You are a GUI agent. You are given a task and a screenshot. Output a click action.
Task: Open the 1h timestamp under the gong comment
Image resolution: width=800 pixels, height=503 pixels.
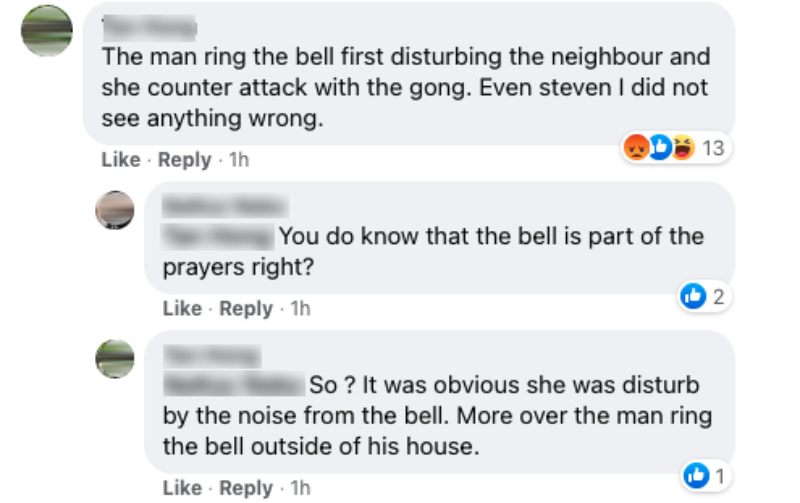[x=239, y=160]
